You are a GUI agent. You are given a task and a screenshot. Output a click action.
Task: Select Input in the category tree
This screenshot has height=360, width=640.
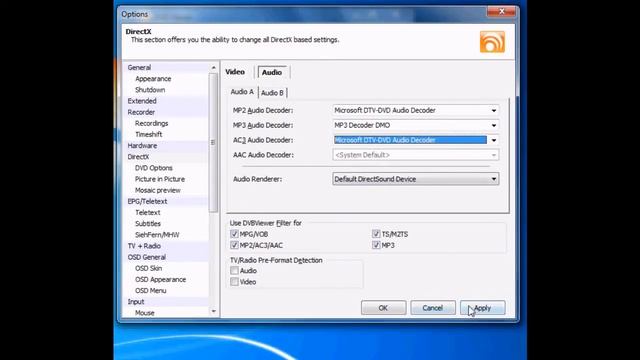(x=136, y=302)
